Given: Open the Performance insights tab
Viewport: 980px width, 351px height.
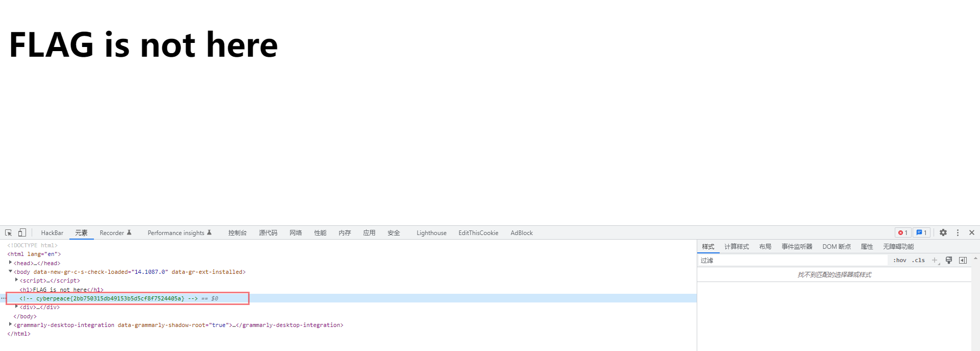Looking at the screenshot, I should pos(180,233).
